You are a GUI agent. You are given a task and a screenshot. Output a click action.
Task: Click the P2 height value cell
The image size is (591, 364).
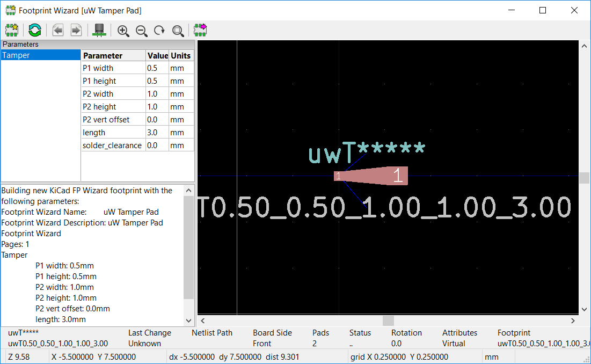click(x=157, y=107)
